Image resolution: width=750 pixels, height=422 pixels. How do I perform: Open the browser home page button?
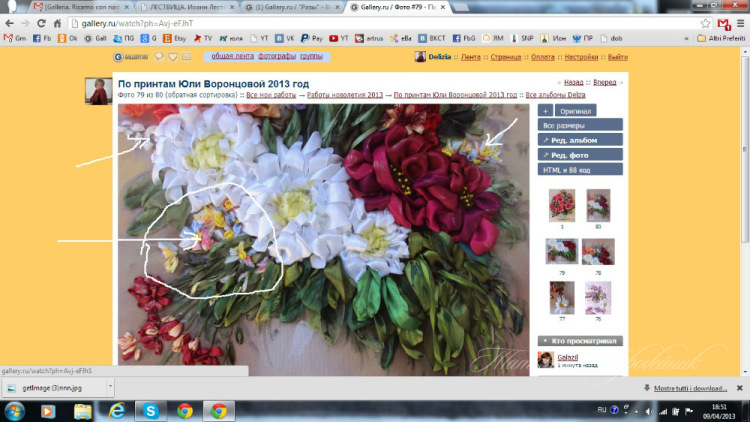coord(57,23)
